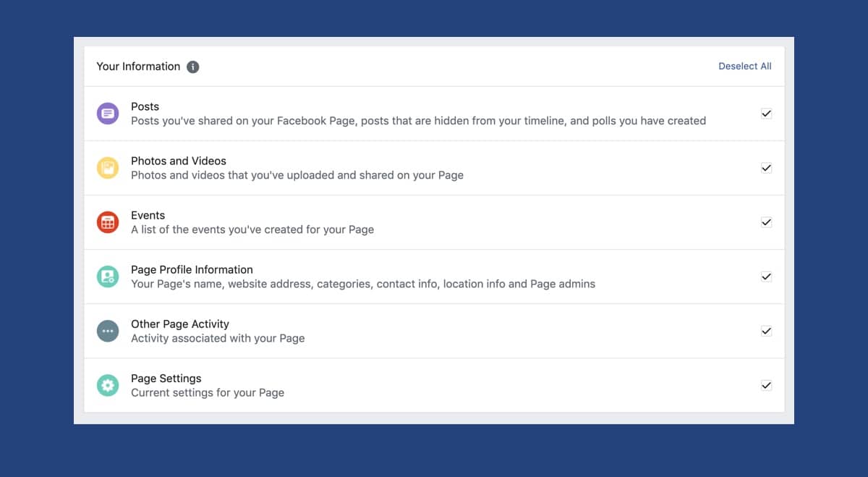Click the purple Posts icon
The height and width of the screenshot is (477, 868).
point(108,114)
